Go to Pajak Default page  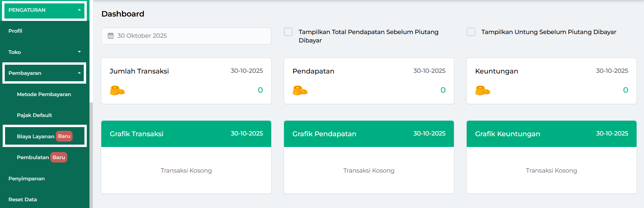[x=34, y=115]
